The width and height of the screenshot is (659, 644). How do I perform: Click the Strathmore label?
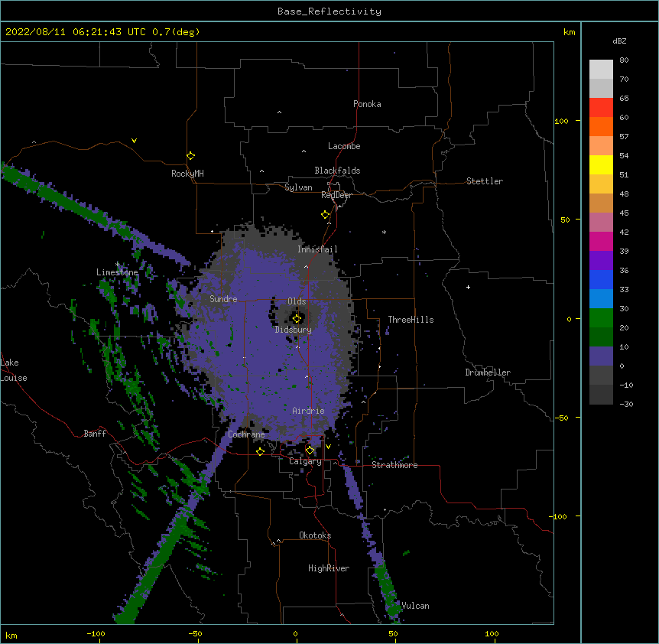394,465
